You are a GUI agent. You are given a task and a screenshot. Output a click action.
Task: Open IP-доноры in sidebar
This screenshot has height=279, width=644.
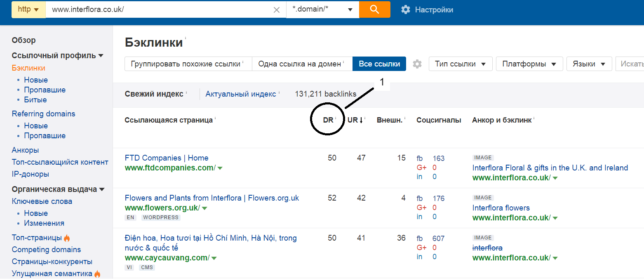coord(31,174)
